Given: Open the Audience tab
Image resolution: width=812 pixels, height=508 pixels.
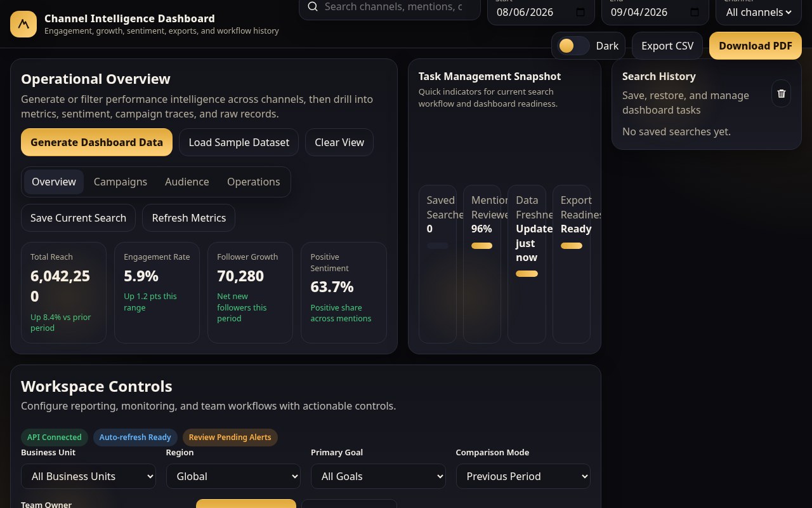Looking at the screenshot, I should 187,182.
